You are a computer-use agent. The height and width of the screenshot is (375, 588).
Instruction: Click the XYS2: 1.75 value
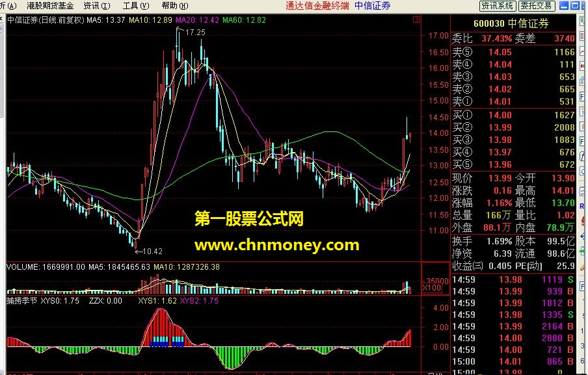click(x=199, y=301)
